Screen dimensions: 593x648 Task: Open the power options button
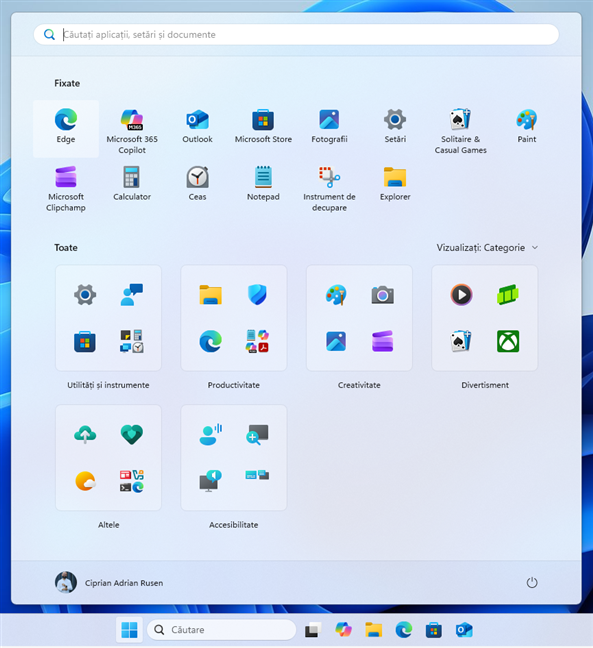(x=531, y=583)
